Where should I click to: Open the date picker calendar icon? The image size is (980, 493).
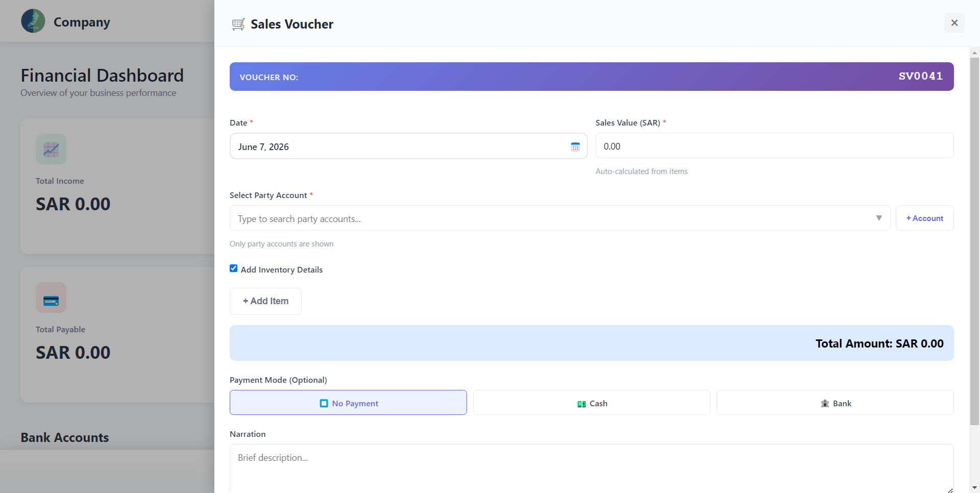point(575,147)
